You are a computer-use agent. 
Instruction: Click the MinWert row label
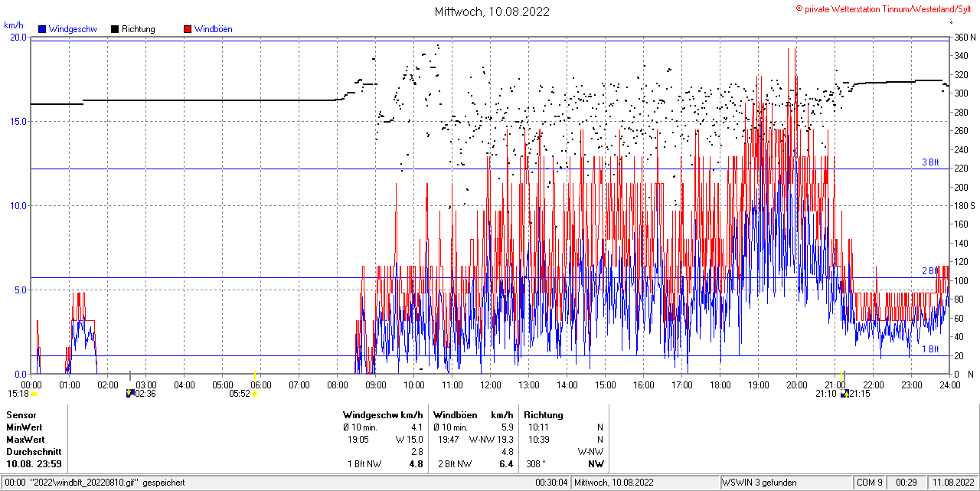(x=24, y=427)
